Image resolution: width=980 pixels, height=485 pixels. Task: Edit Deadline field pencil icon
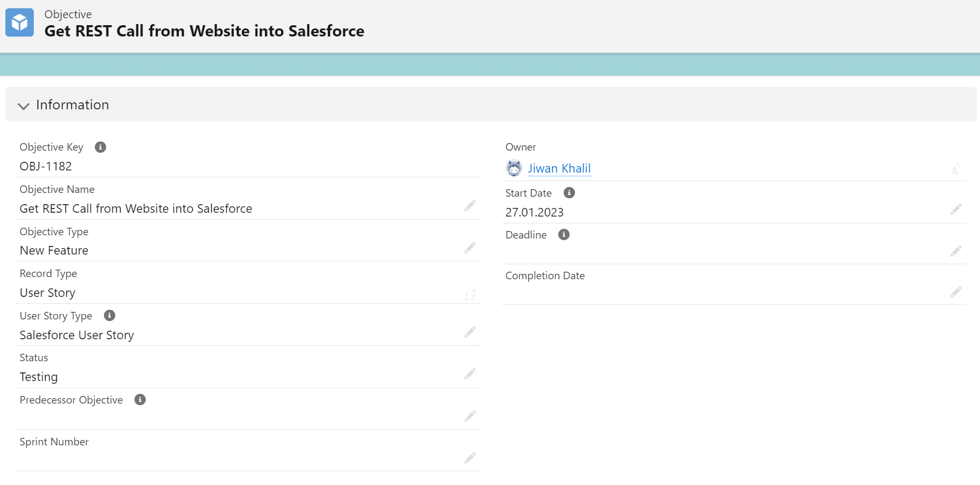click(x=956, y=251)
